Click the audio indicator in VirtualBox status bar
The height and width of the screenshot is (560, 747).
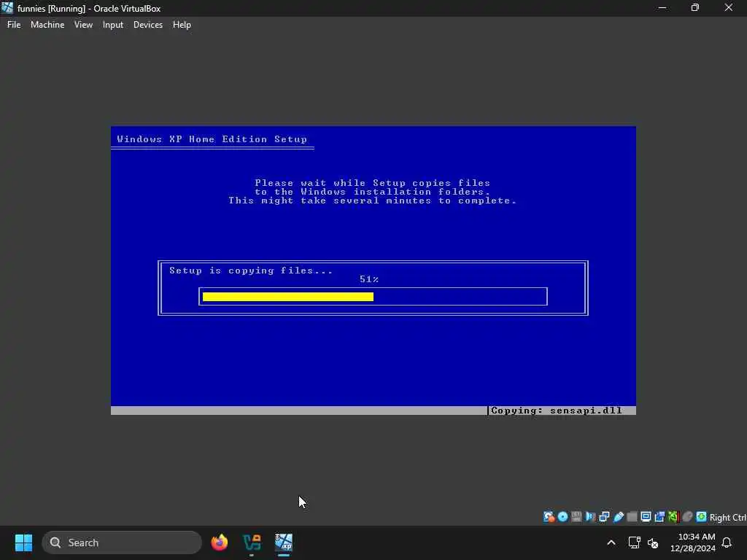tap(590, 517)
